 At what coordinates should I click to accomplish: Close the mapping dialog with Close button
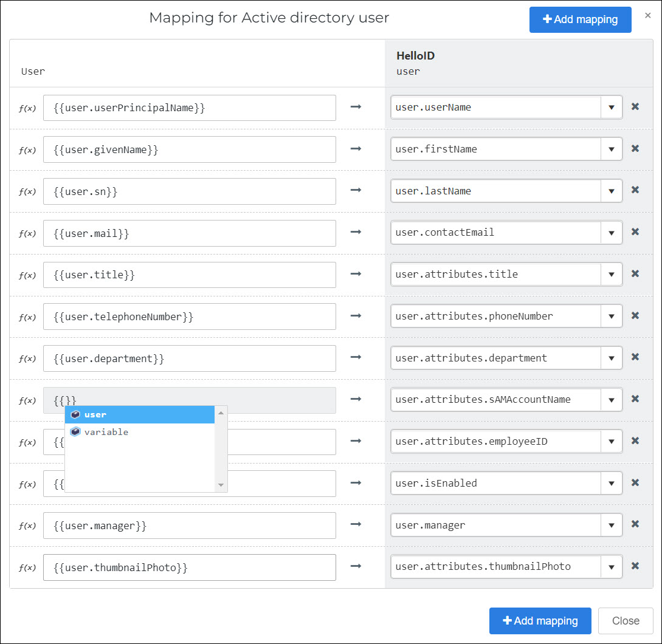[x=626, y=621]
